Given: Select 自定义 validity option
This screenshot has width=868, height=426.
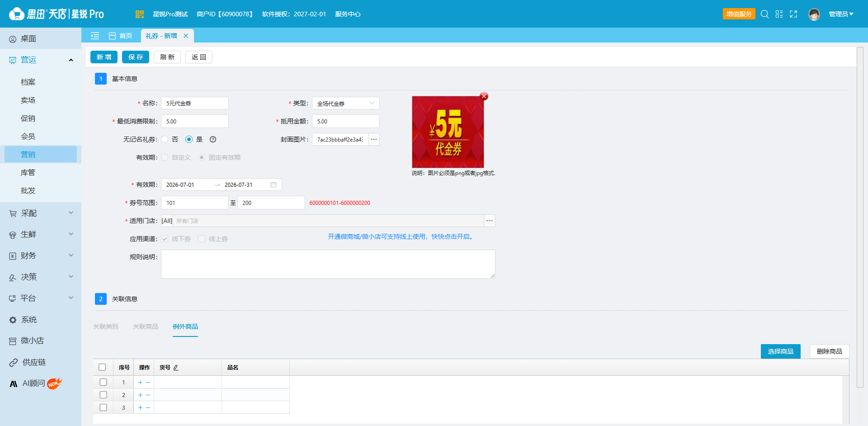Looking at the screenshot, I should pos(165,157).
